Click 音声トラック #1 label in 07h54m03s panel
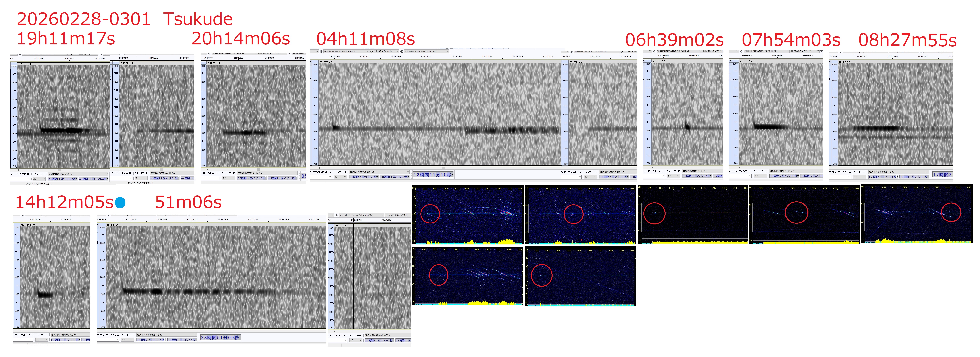The image size is (980, 357). click(x=746, y=61)
